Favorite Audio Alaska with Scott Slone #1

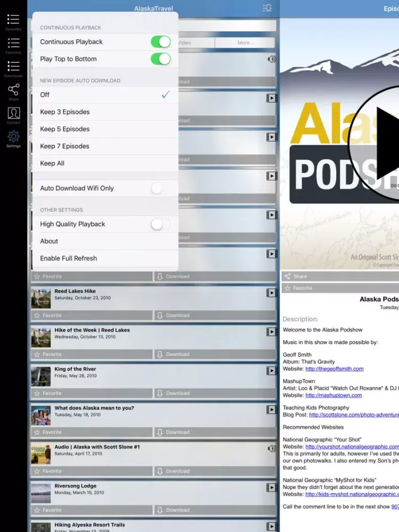92,471
